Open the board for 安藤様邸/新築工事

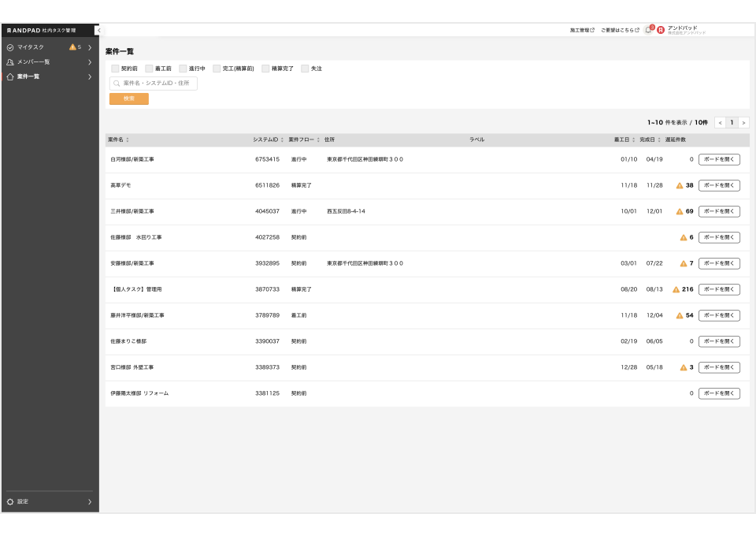(719, 263)
